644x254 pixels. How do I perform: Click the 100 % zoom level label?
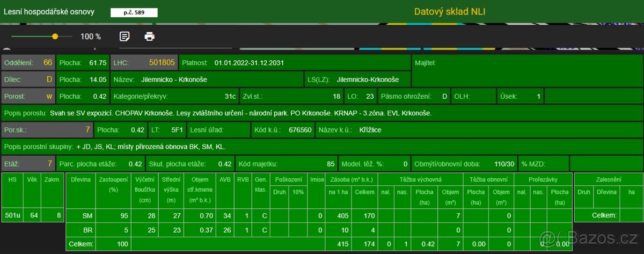tap(91, 37)
